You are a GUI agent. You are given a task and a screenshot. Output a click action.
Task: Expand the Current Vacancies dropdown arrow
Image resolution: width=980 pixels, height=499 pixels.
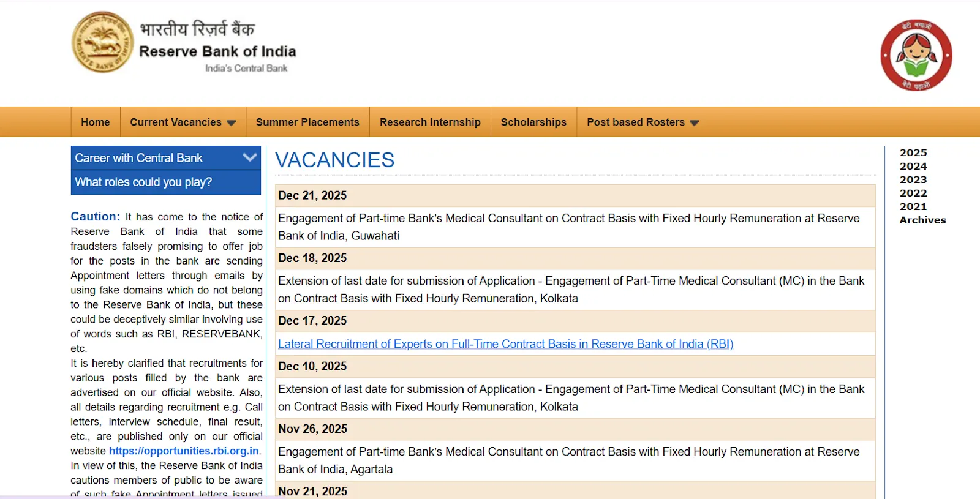click(x=231, y=123)
